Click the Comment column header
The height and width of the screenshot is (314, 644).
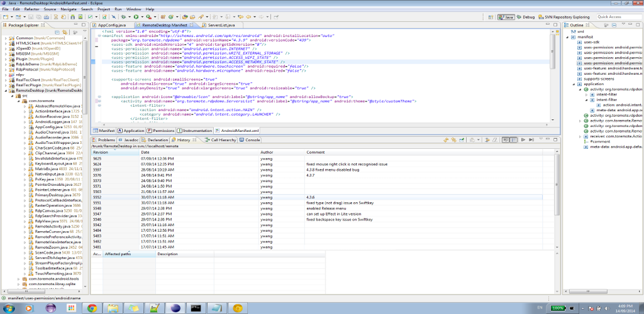point(423,152)
